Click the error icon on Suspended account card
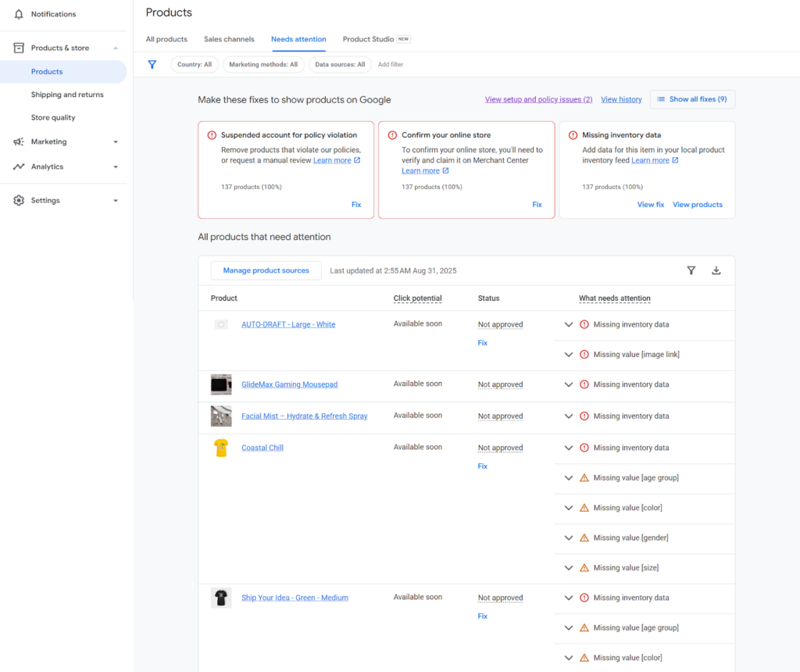Image resolution: width=800 pixels, height=672 pixels. pos(210,134)
